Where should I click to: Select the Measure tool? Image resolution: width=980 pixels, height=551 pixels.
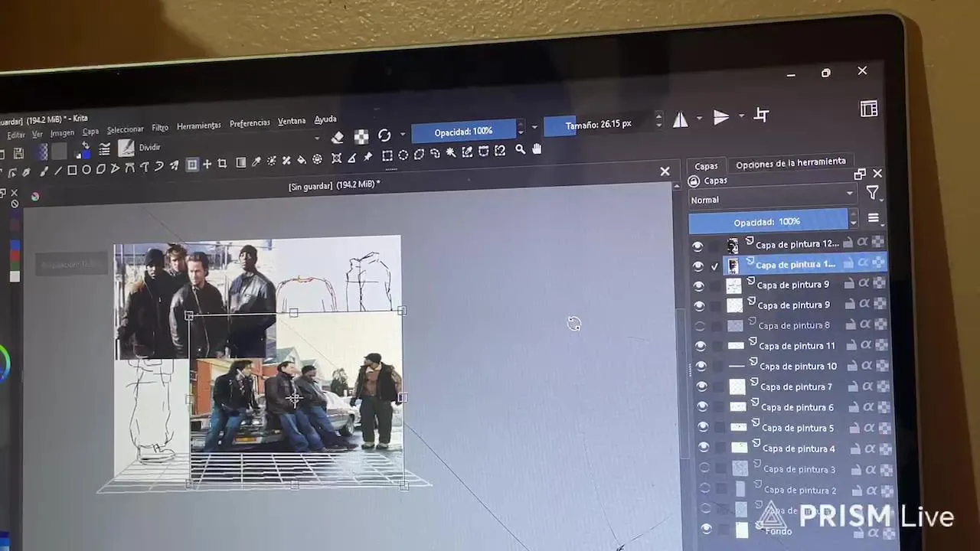pyautogui.click(x=352, y=157)
